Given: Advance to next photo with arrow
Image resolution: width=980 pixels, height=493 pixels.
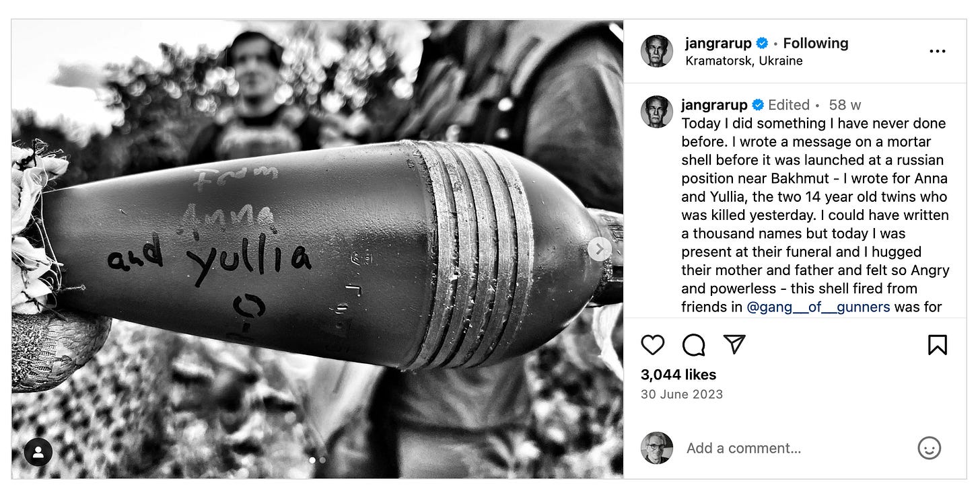Looking at the screenshot, I should (600, 249).
